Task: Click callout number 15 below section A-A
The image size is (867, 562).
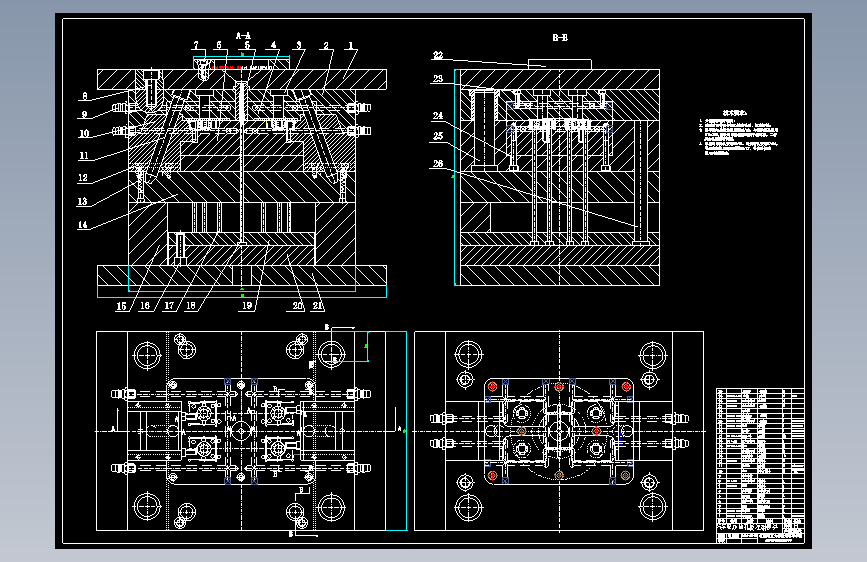Action: 121,306
